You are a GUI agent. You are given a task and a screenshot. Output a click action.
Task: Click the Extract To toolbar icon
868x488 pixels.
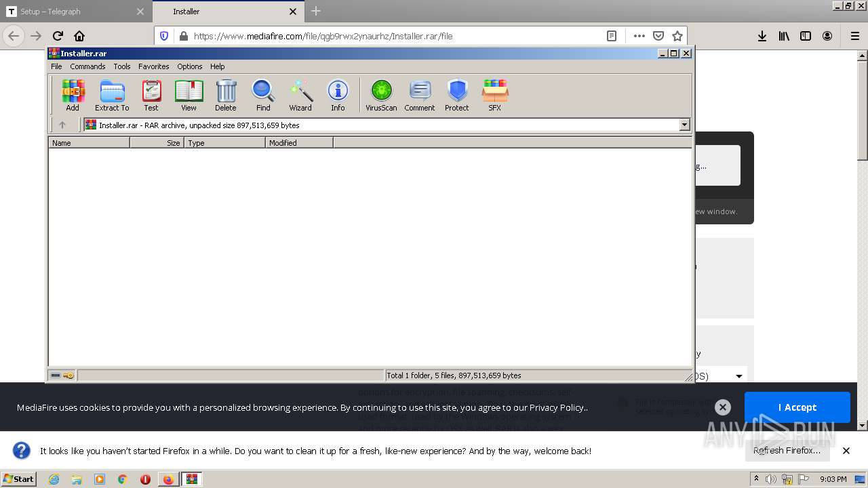(112, 95)
